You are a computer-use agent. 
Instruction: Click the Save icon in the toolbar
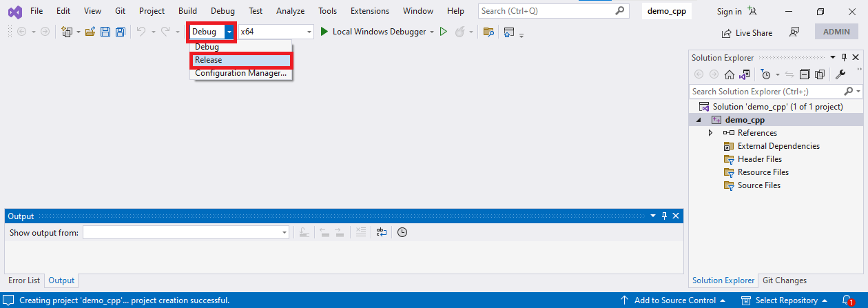coord(105,32)
